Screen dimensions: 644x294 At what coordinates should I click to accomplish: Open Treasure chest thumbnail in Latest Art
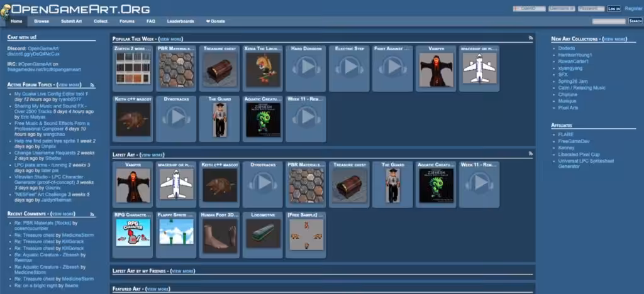pyautogui.click(x=350, y=185)
